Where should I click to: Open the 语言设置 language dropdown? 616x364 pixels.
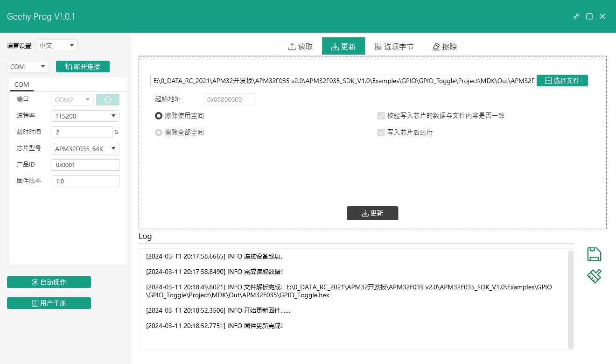point(57,45)
